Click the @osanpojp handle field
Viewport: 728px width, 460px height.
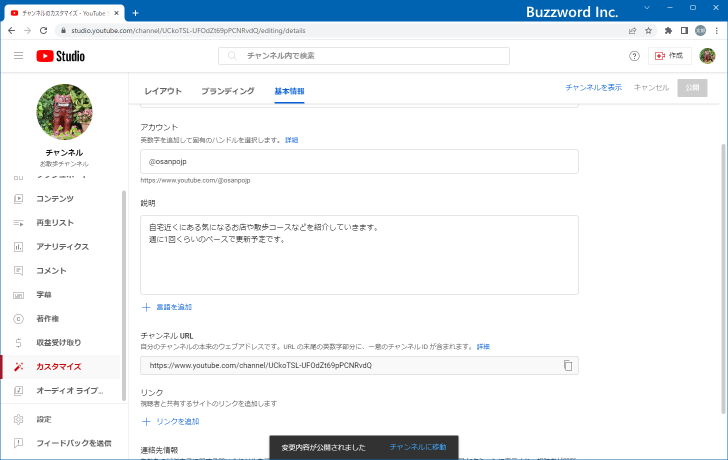click(359, 162)
